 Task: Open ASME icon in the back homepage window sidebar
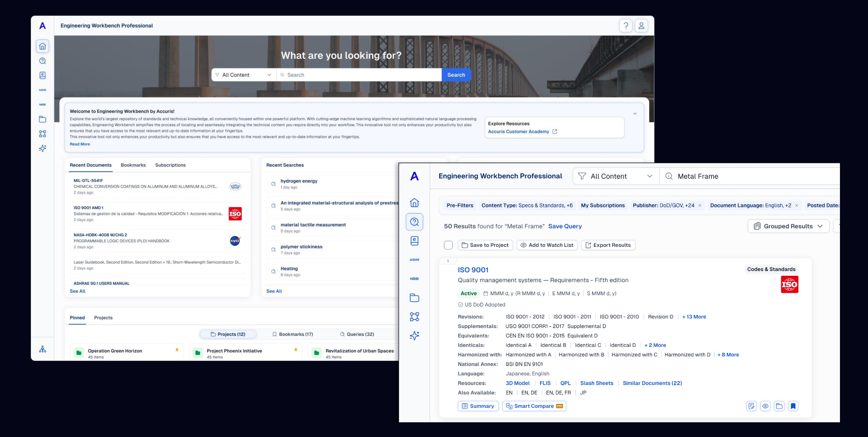tap(43, 90)
